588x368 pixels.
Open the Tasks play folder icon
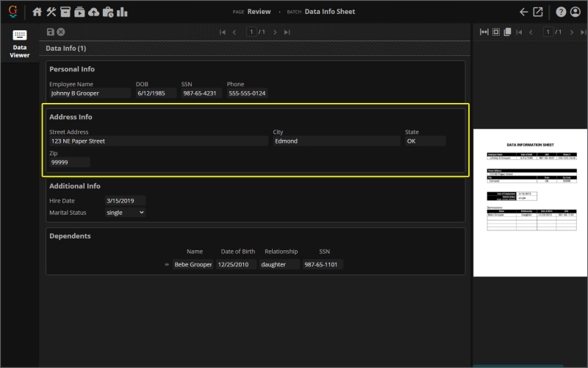[79, 12]
